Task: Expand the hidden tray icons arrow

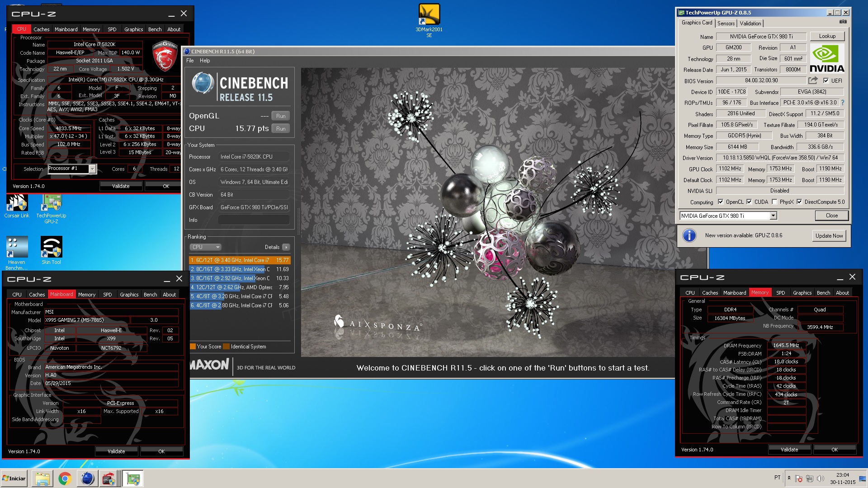Action: 789,478
